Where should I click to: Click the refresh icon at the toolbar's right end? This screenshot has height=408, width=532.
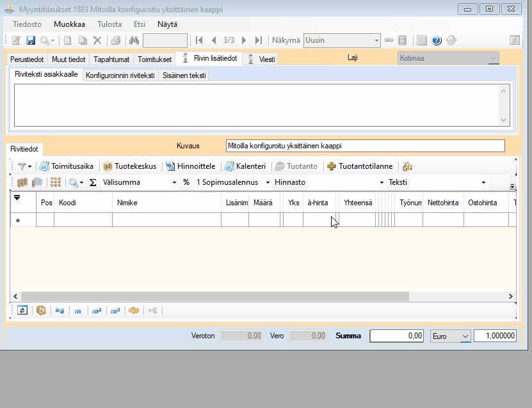(515, 41)
